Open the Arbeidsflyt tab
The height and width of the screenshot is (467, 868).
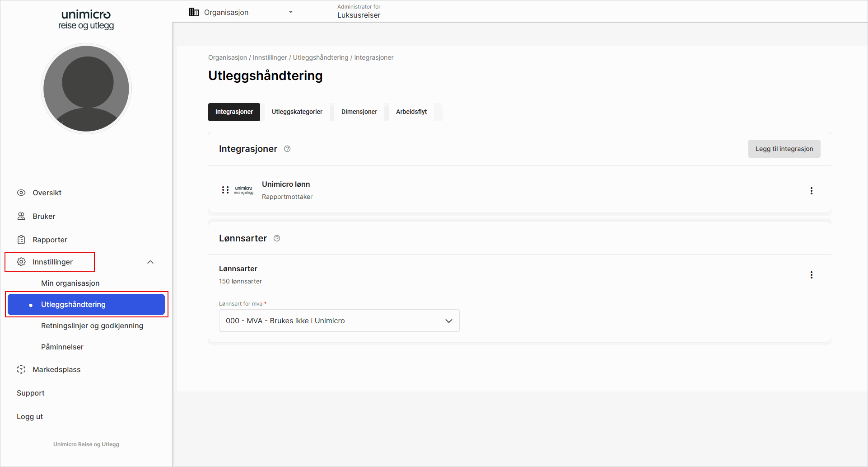411,112
